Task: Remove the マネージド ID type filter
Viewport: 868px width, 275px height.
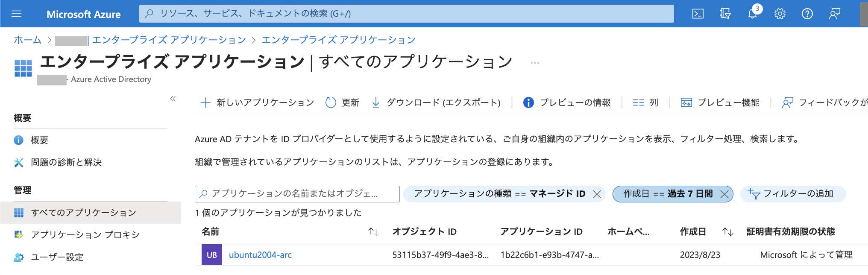Action: pos(597,194)
